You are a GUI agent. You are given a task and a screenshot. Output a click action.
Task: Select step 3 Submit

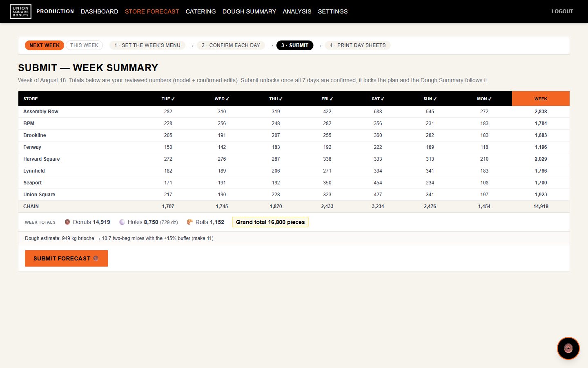click(x=295, y=45)
